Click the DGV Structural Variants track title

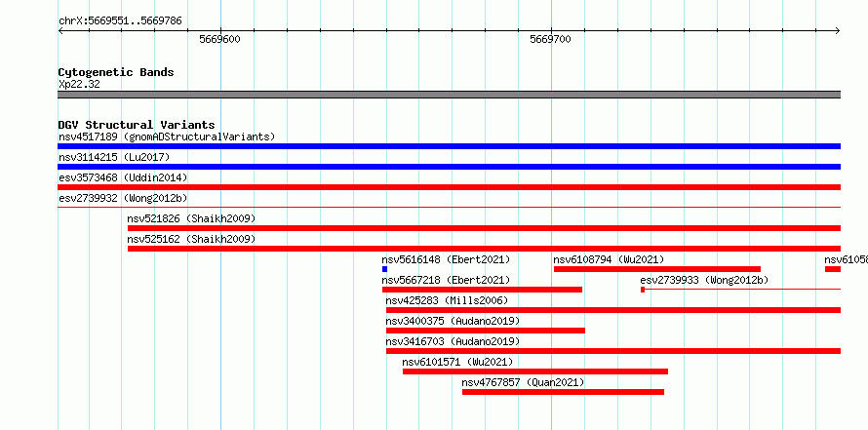point(137,125)
